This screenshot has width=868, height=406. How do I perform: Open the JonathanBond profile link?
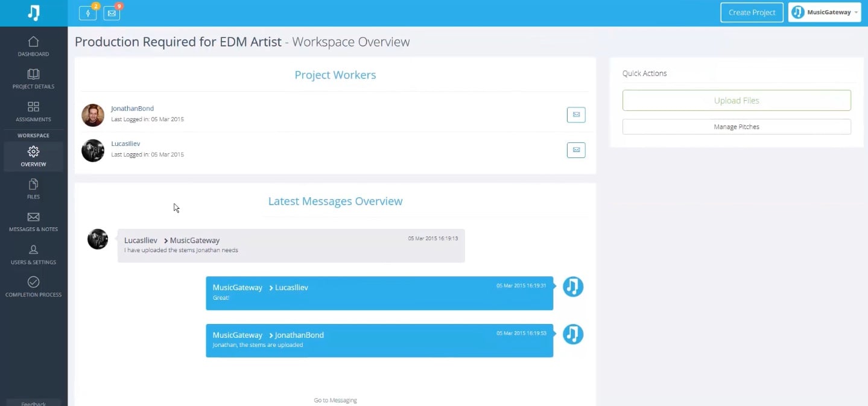[x=132, y=109]
